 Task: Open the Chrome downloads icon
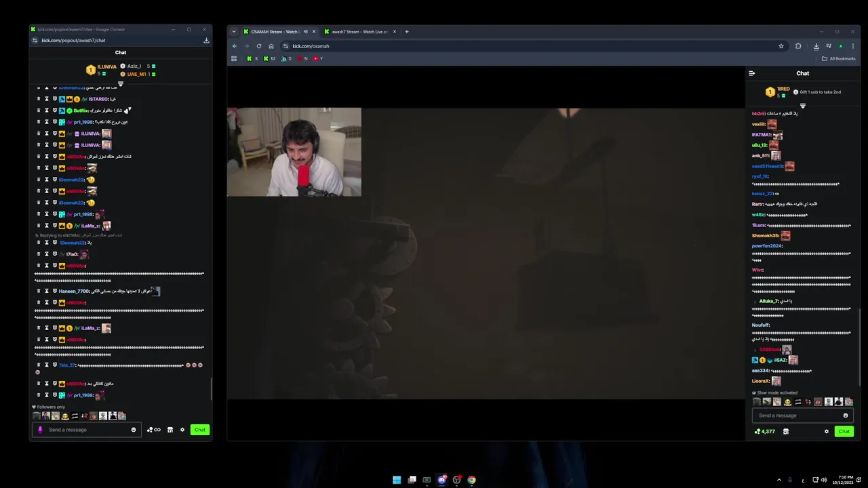tap(816, 46)
